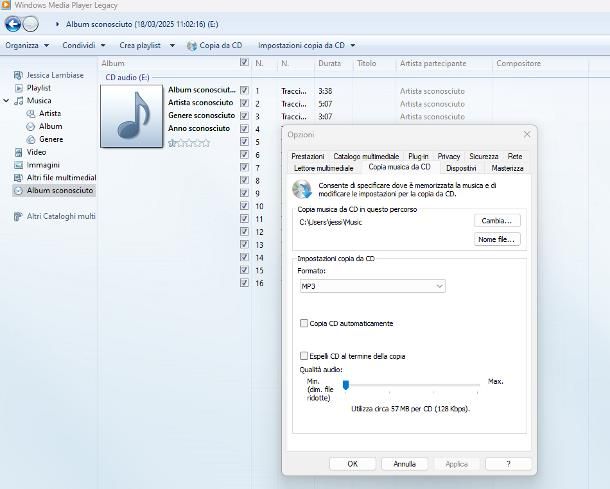
Task: Click the Qualità audio slider thumb
Action: pos(346,385)
